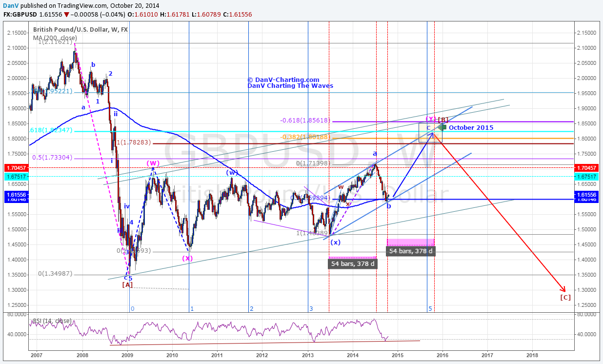This screenshot has height=364, width=603.
Task: Select the magenta '(Y)' wave label
Action: click(x=431, y=119)
